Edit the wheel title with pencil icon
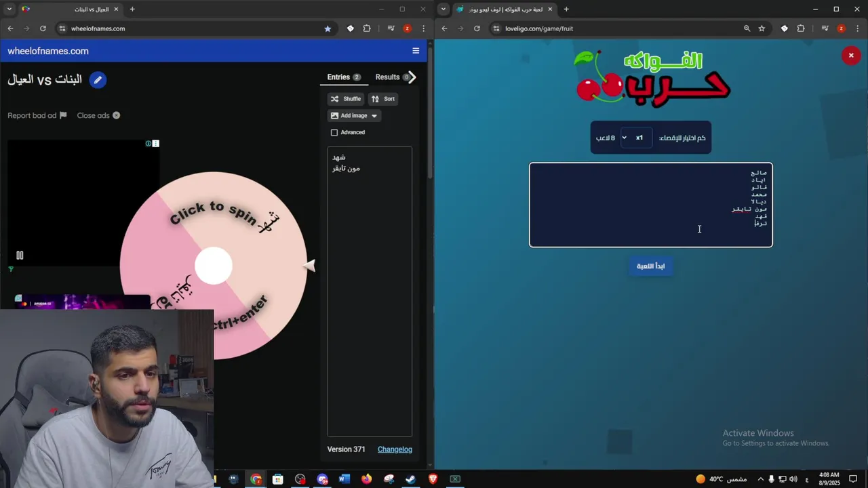The image size is (868, 488). click(98, 80)
